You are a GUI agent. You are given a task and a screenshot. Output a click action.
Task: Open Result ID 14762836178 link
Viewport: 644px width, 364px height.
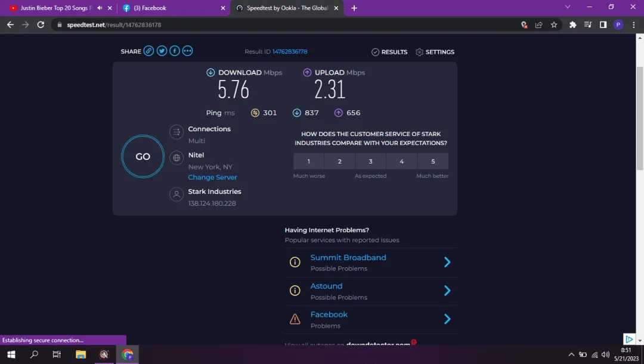(x=290, y=51)
